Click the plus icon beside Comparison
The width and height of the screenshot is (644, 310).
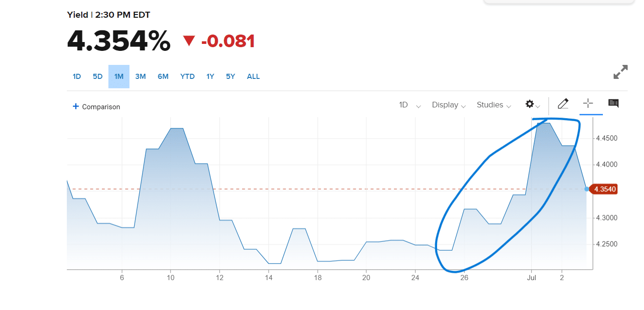pos(76,106)
